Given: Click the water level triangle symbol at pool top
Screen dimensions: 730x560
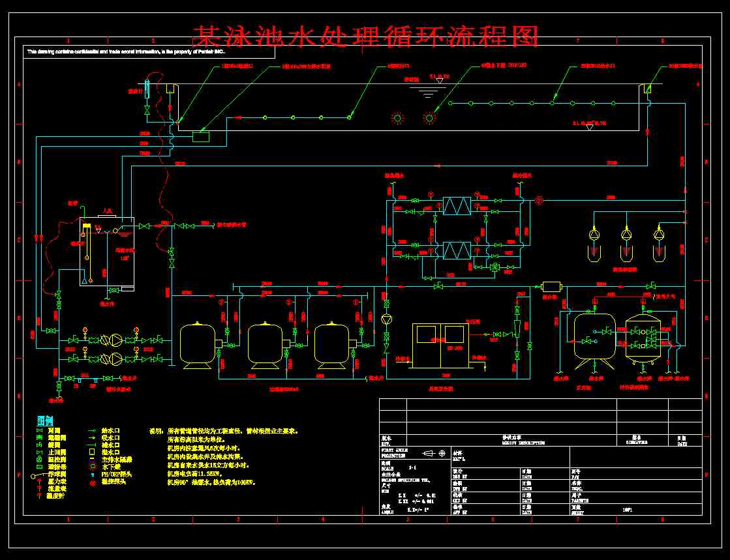Looking at the screenshot, I should click(x=440, y=81).
